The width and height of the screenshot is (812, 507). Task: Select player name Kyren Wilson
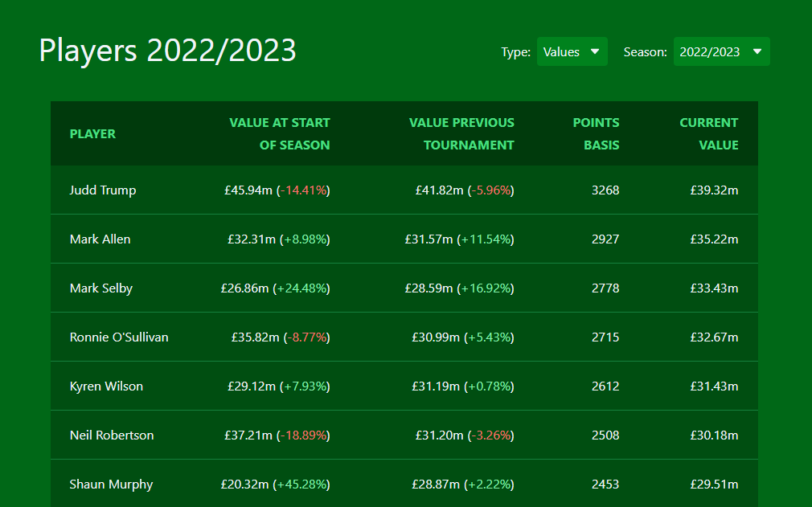click(x=106, y=386)
